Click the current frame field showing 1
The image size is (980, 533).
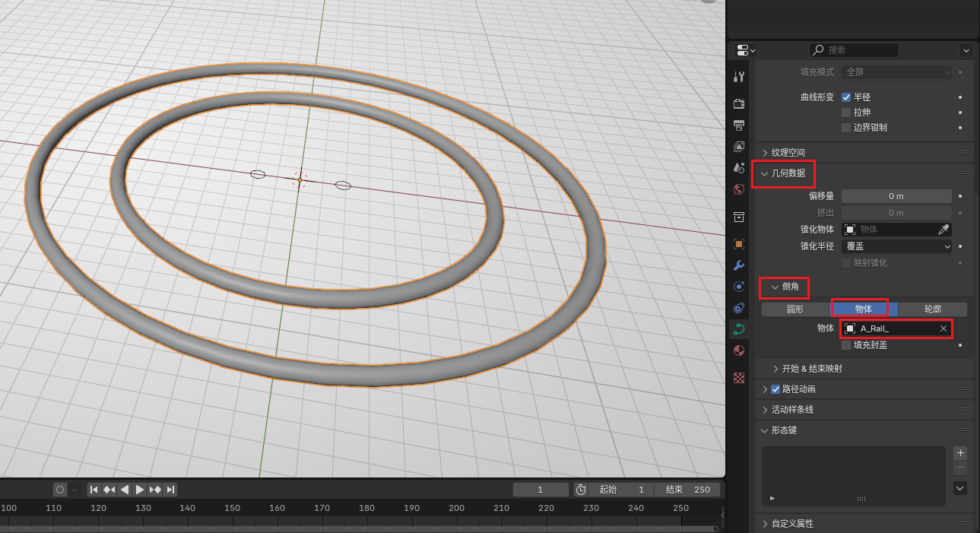(x=541, y=490)
